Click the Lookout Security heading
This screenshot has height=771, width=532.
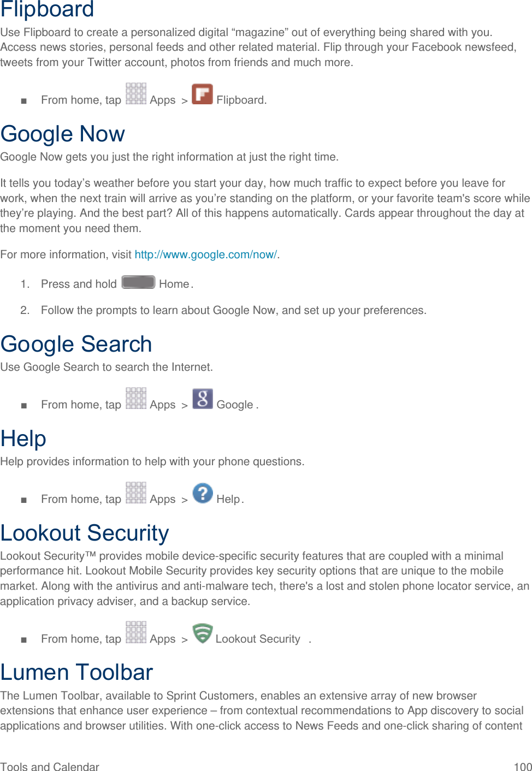coord(85,533)
